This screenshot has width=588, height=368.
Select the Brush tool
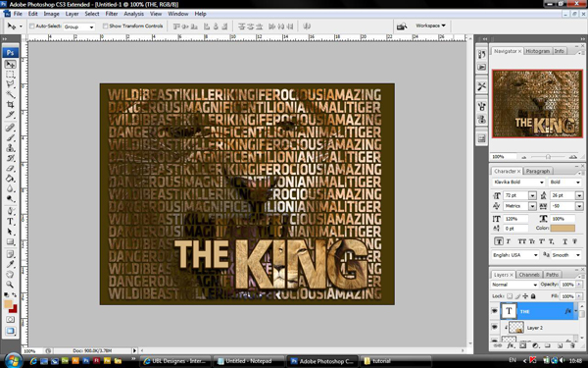pyautogui.click(x=10, y=137)
